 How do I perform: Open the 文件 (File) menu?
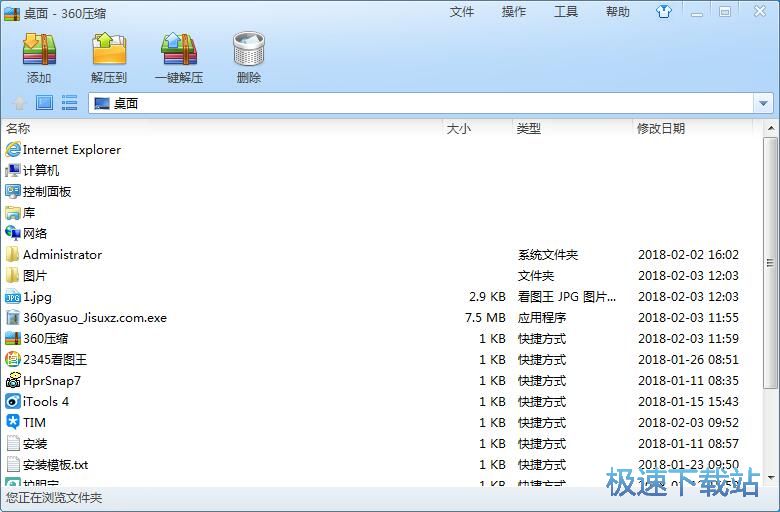point(462,12)
